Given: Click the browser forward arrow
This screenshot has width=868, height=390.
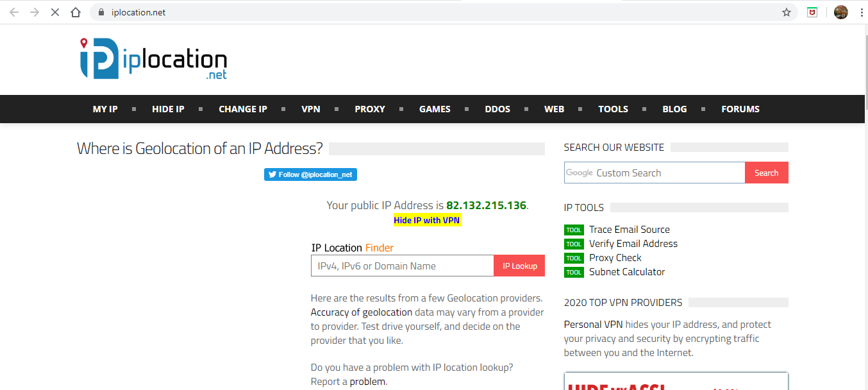Looking at the screenshot, I should click(x=35, y=12).
